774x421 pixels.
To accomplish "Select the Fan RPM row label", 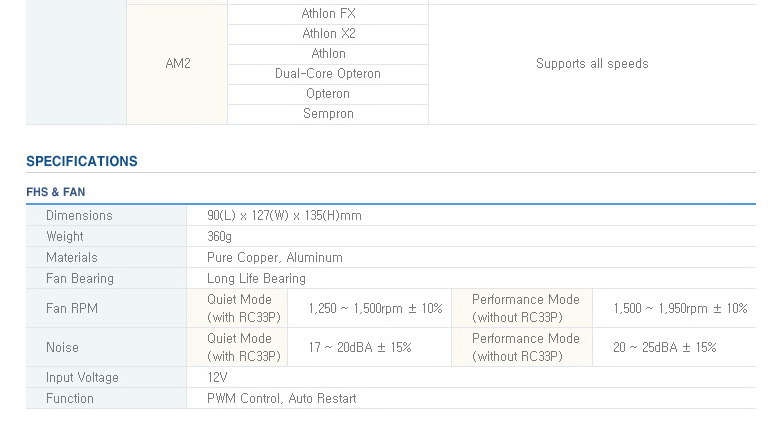I will tap(72, 309).
